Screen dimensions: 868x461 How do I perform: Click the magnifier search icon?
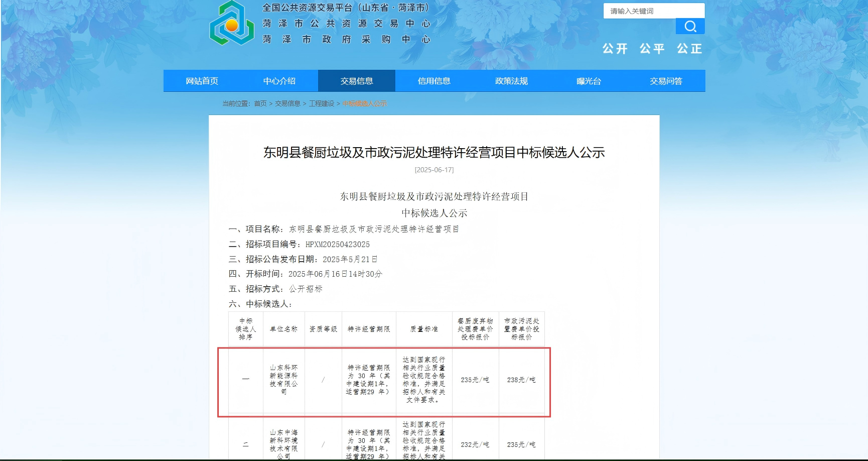pos(690,26)
